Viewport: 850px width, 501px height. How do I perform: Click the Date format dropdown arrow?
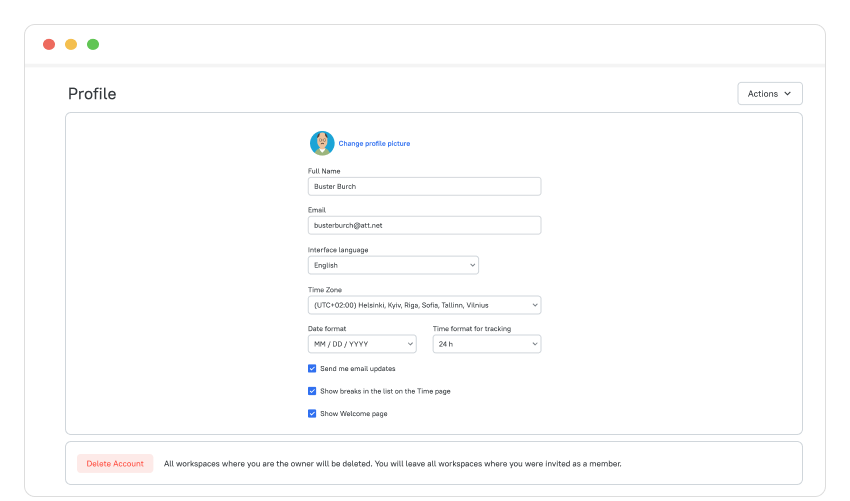(x=410, y=344)
